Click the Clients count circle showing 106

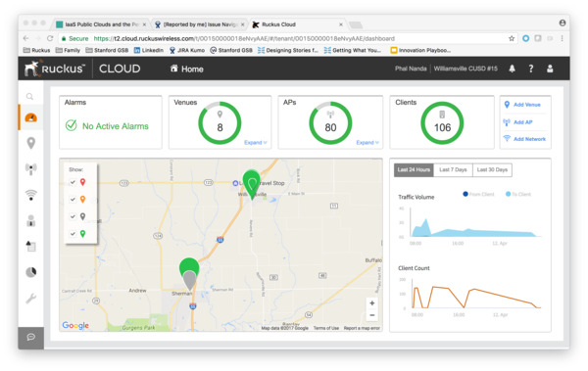coord(442,123)
